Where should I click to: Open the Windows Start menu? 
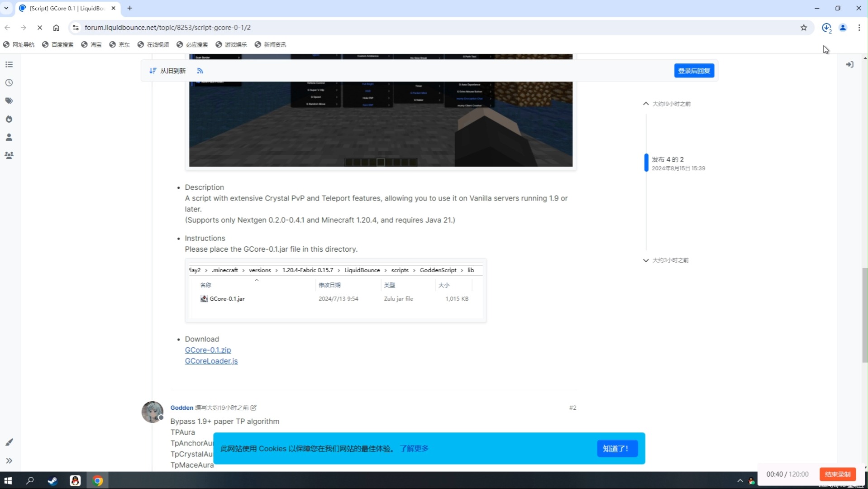point(8,481)
